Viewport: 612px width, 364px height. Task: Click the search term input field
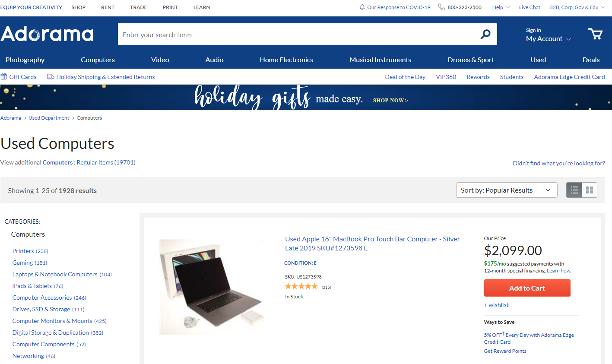pos(298,34)
